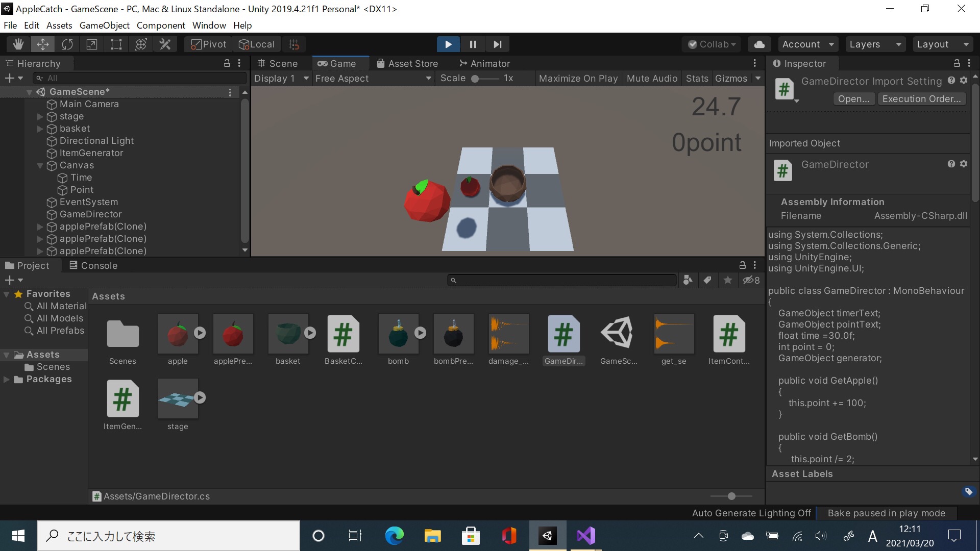Search by type icon in Project
The image size is (980, 551).
pyautogui.click(x=688, y=280)
